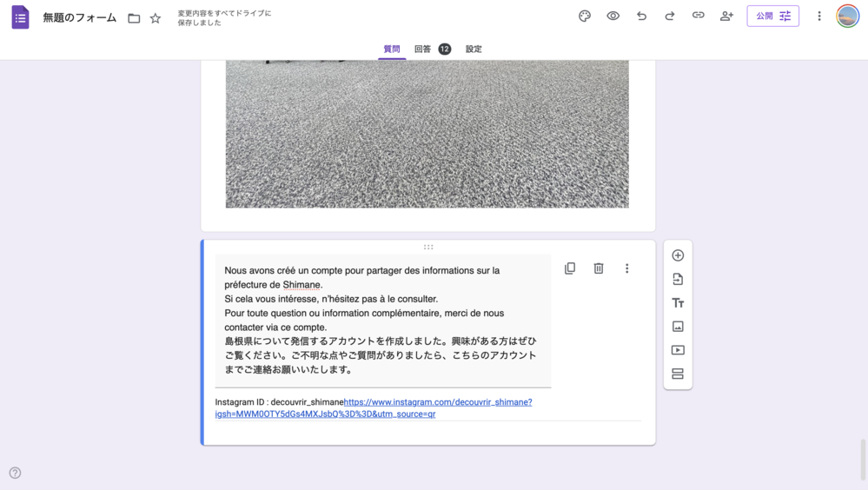The image size is (868, 490).
Task: Star this form
Action: (x=156, y=18)
